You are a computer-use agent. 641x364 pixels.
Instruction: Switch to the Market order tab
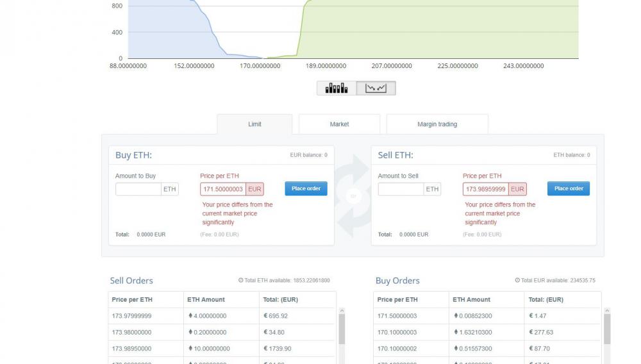(339, 124)
